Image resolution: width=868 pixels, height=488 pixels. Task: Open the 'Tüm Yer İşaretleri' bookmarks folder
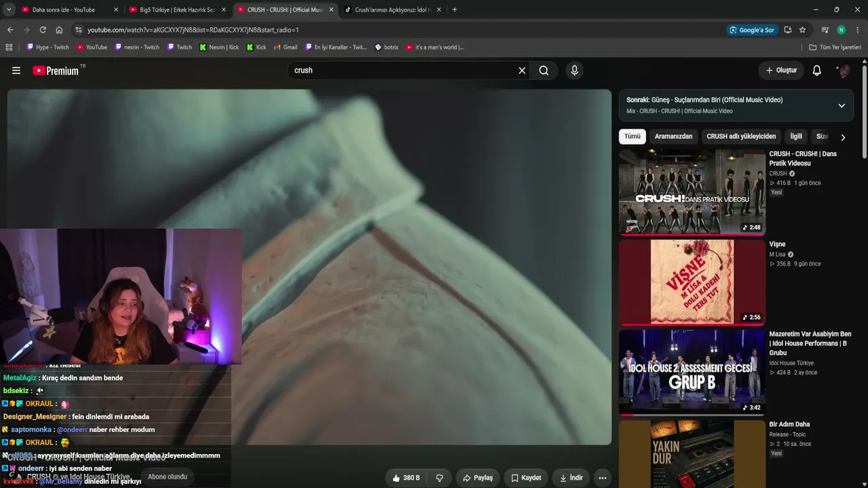pyautogui.click(x=835, y=47)
